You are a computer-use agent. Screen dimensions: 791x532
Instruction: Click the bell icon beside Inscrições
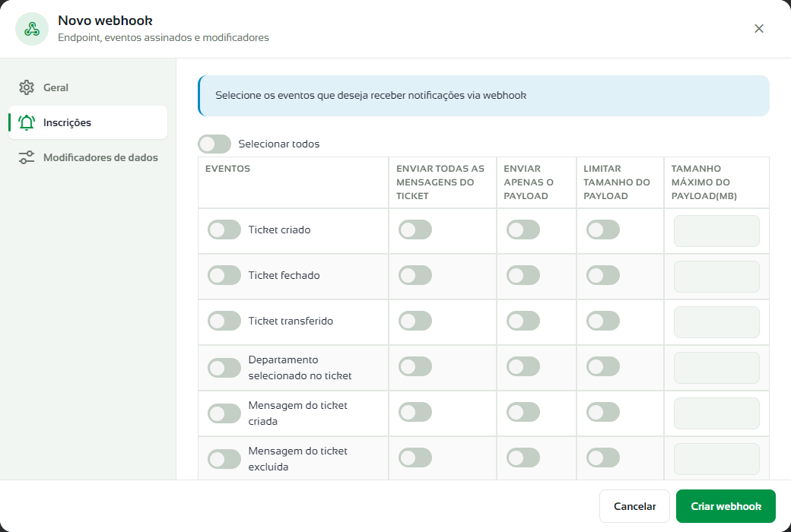click(27, 122)
